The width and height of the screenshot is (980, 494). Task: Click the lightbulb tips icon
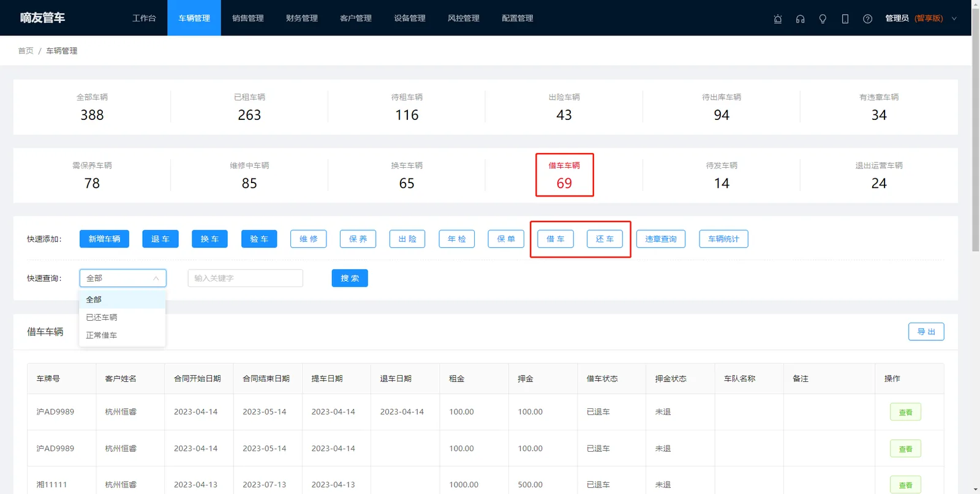823,18
